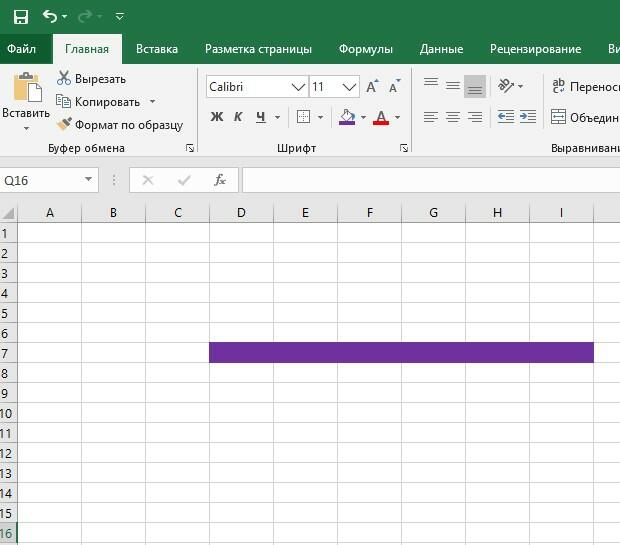Click the greyed-out redo arrow
Viewport: 620px width, 545px height.
click(85, 17)
